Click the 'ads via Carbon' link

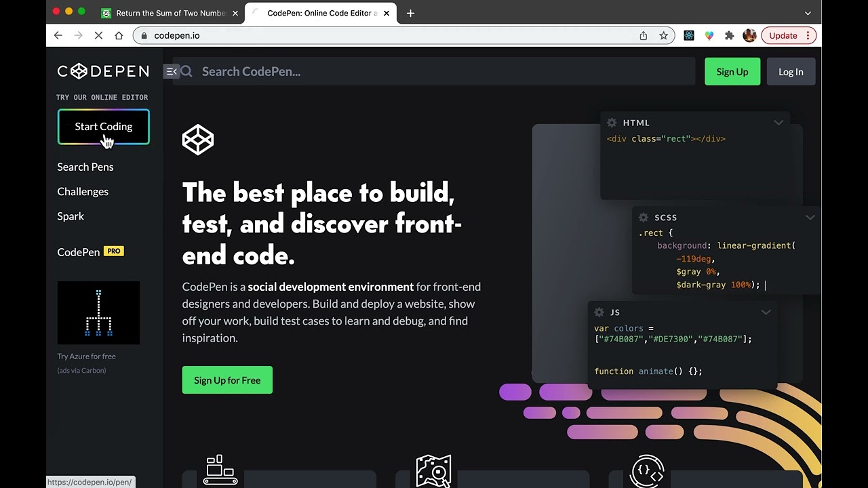(81, 370)
